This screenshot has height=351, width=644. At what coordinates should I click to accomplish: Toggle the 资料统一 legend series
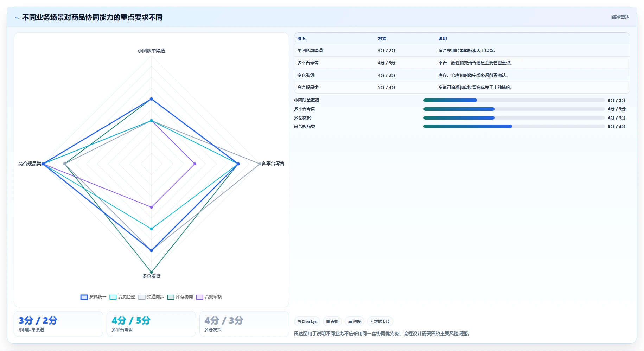(x=93, y=297)
